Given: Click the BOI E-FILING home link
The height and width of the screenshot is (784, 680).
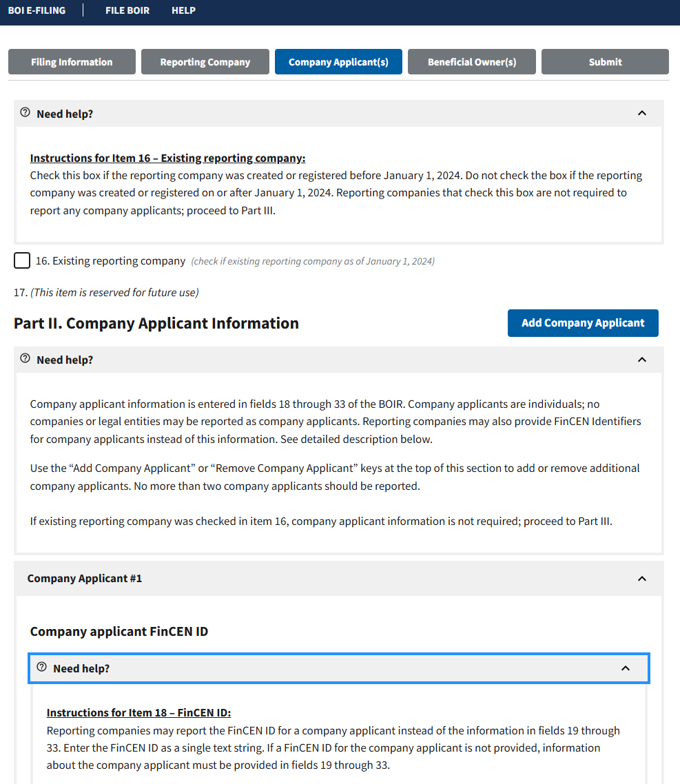Looking at the screenshot, I should tap(37, 10).
